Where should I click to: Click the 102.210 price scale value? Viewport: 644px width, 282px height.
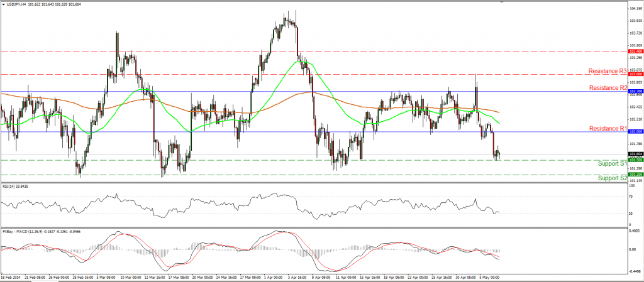pyautogui.click(x=635, y=119)
